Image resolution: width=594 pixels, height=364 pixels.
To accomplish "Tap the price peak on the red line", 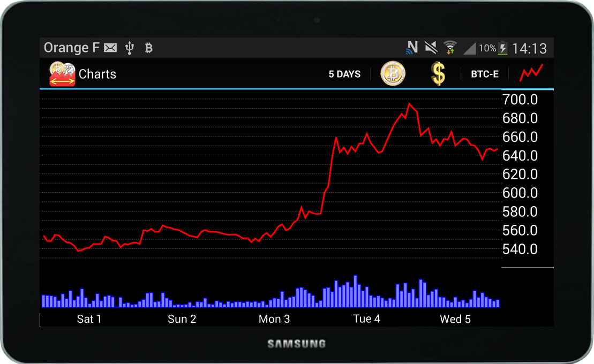I will point(409,103).
